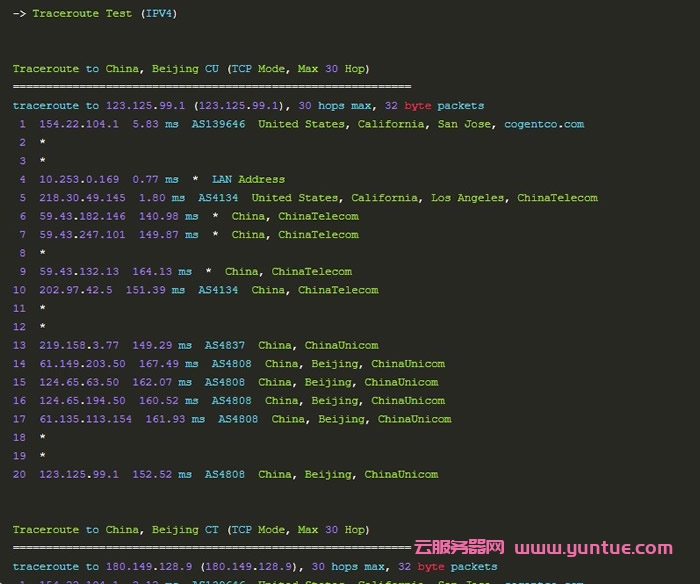Select the Beijing CU traceroute title line

[x=191, y=69]
